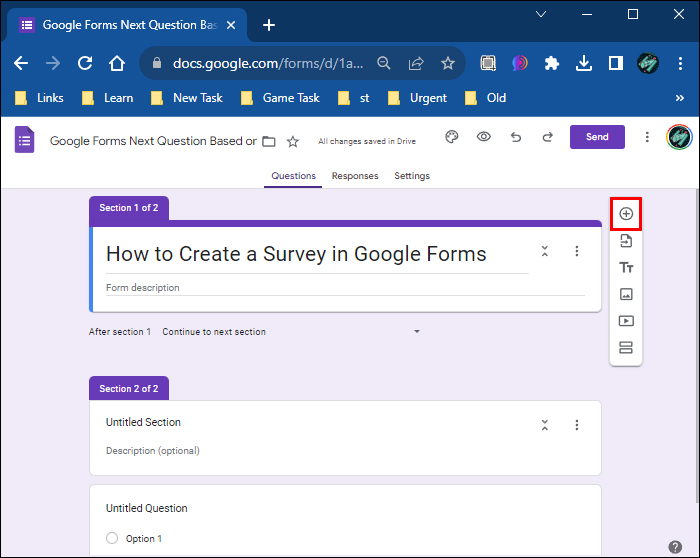This screenshot has width=700, height=558.
Task: Click the Add section icon
Action: pos(626,347)
